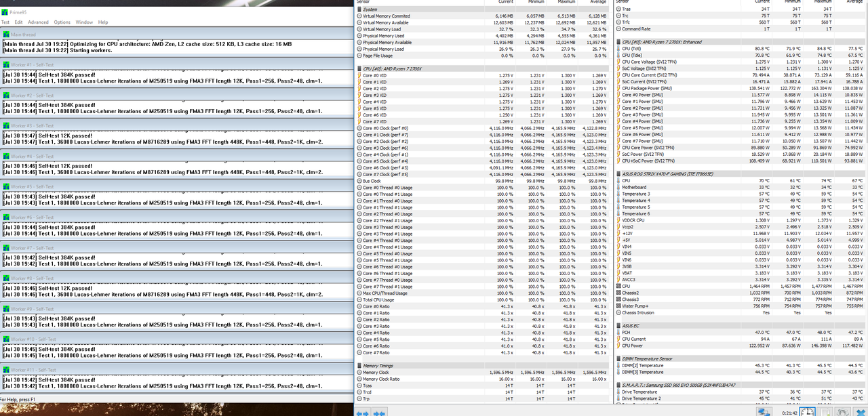Activate the Worker #4 Self-Test title bar

[176, 156]
